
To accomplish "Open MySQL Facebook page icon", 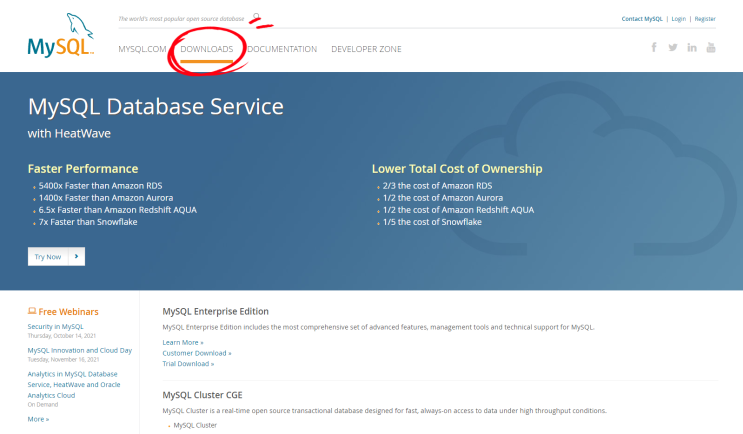I will 654,47.
